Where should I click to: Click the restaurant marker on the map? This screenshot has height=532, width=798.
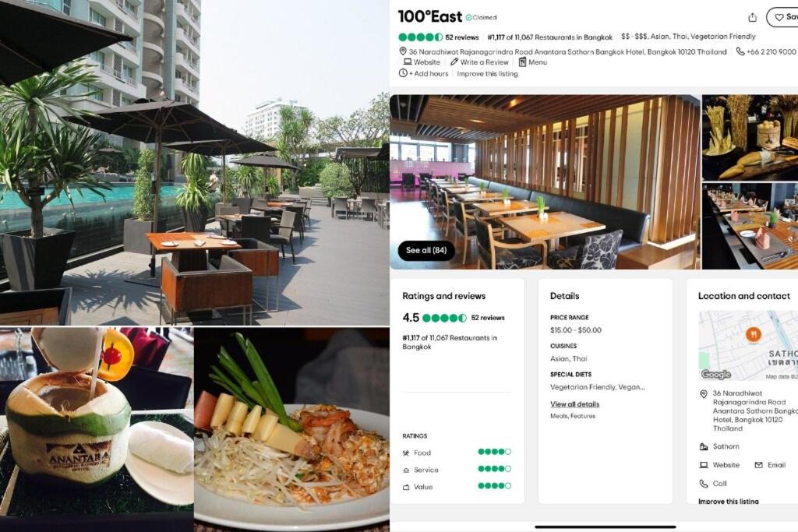point(754,335)
